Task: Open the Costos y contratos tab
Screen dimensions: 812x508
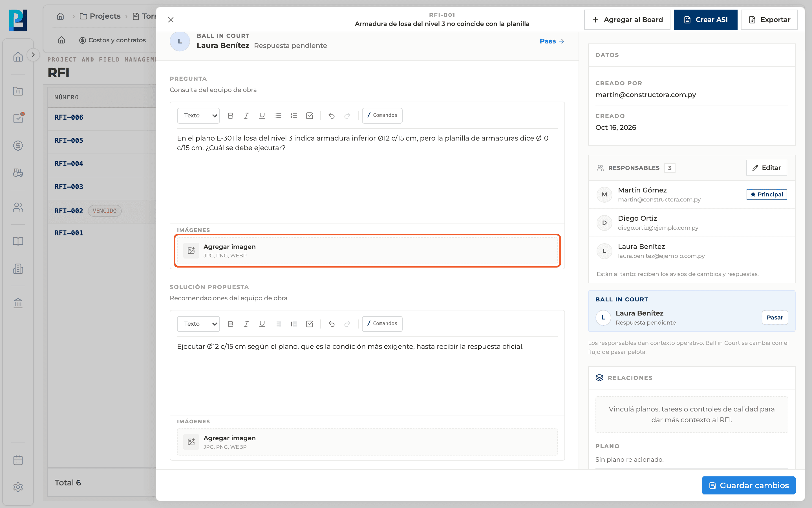Action: (112, 40)
